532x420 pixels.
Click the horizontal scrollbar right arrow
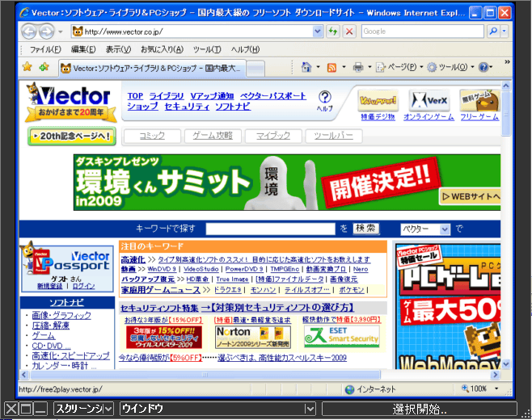click(495, 375)
